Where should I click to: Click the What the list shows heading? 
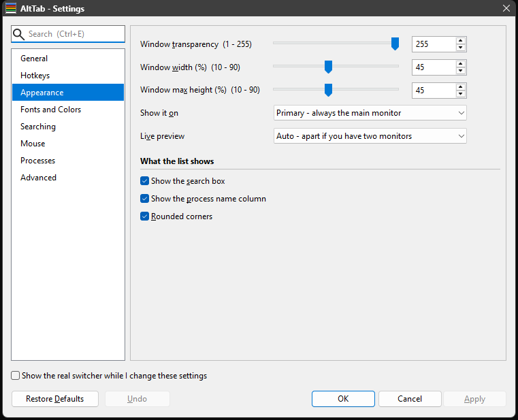point(177,161)
